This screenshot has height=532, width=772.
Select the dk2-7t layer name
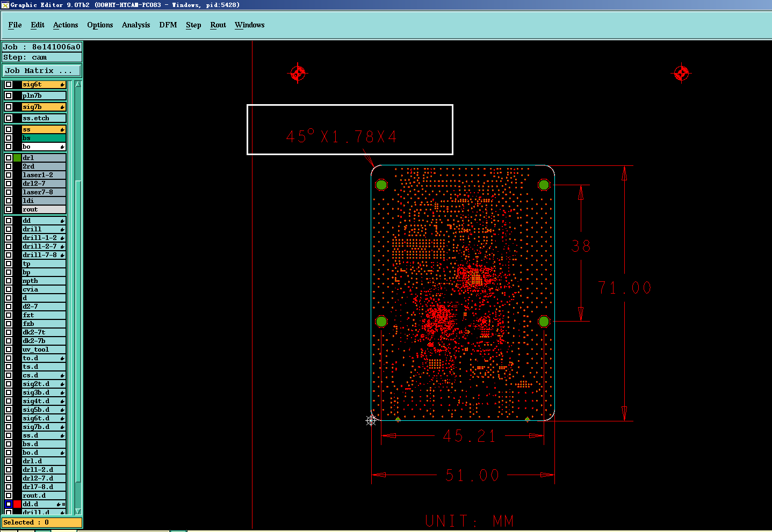(44, 332)
